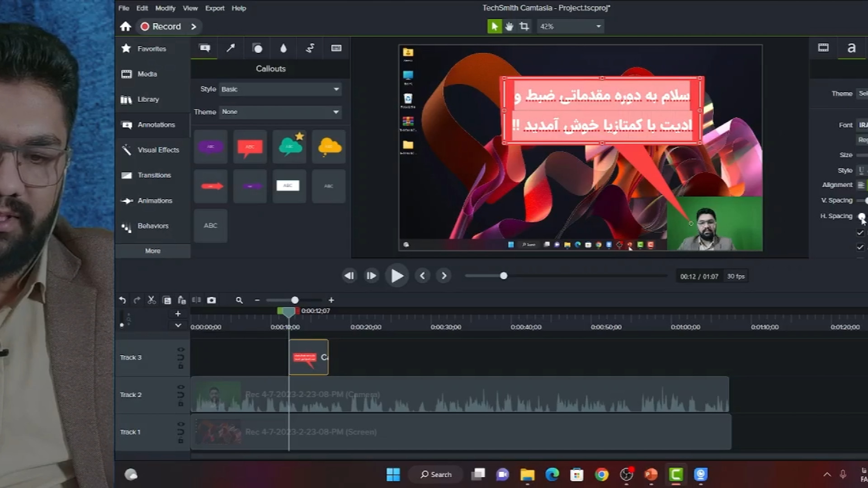Toggle Track 3 visibility eye icon

tap(181, 349)
